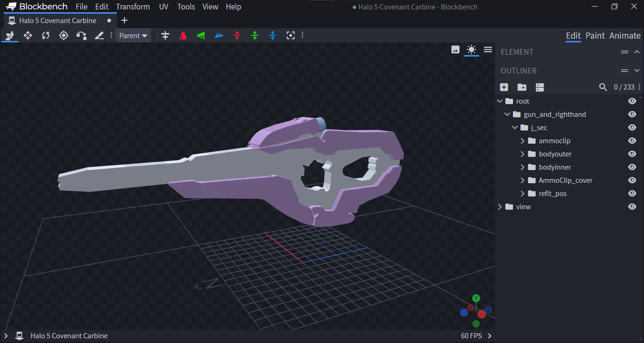Select the Resize tool
This screenshot has width=644, height=343.
click(28, 35)
